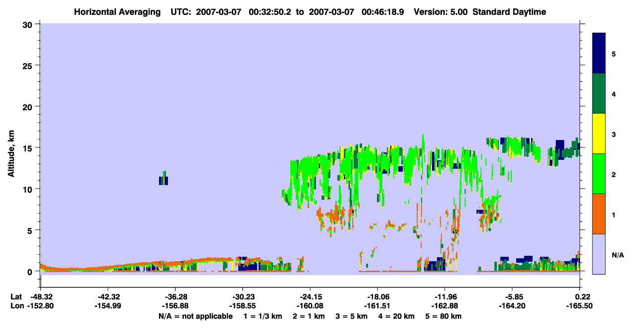Click longitude value -164.20
The image size is (644, 330).
(512, 305)
